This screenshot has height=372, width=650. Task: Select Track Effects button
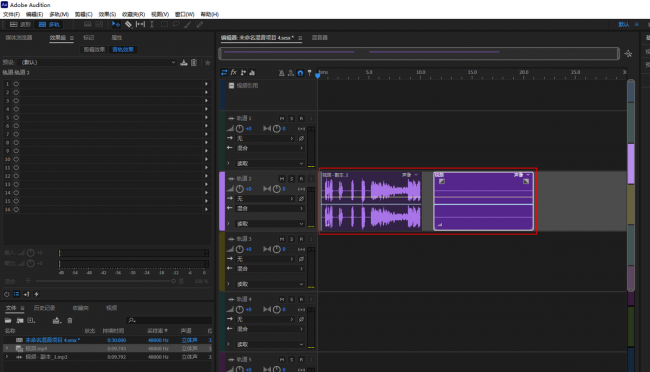click(x=123, y=50)
